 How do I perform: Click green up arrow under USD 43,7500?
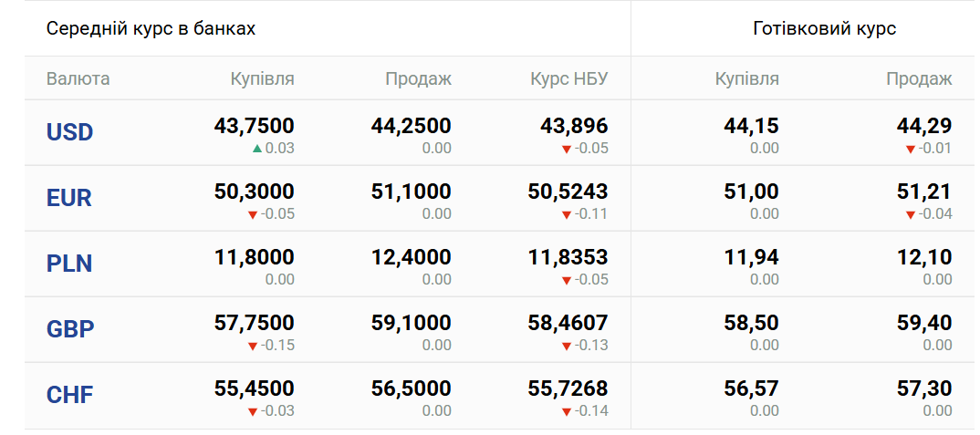tap(257, 148)
